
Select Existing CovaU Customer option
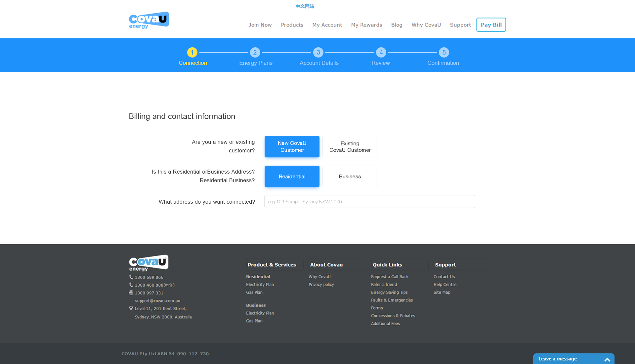tap(350, 146)
